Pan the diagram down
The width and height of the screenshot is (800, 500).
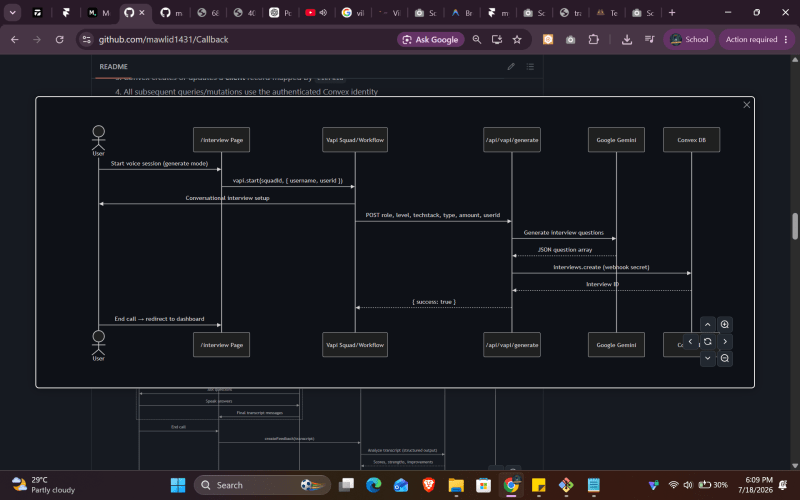[708, 358]
